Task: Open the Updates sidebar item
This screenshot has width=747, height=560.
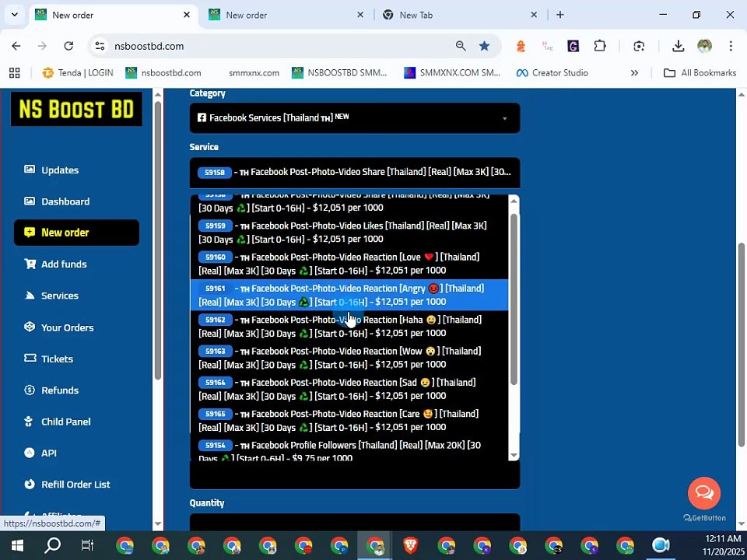Action: [x=51, y=170]
